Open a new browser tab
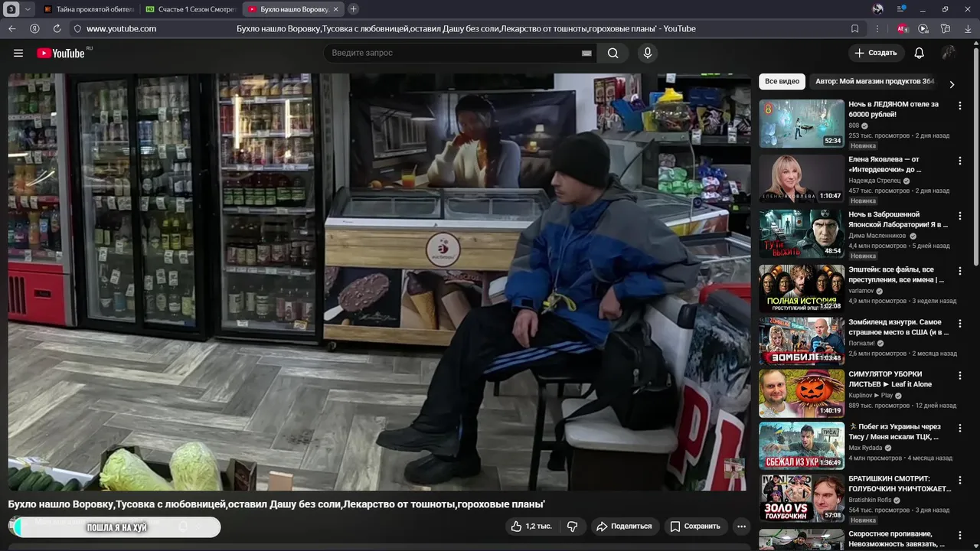 [353, 9]
